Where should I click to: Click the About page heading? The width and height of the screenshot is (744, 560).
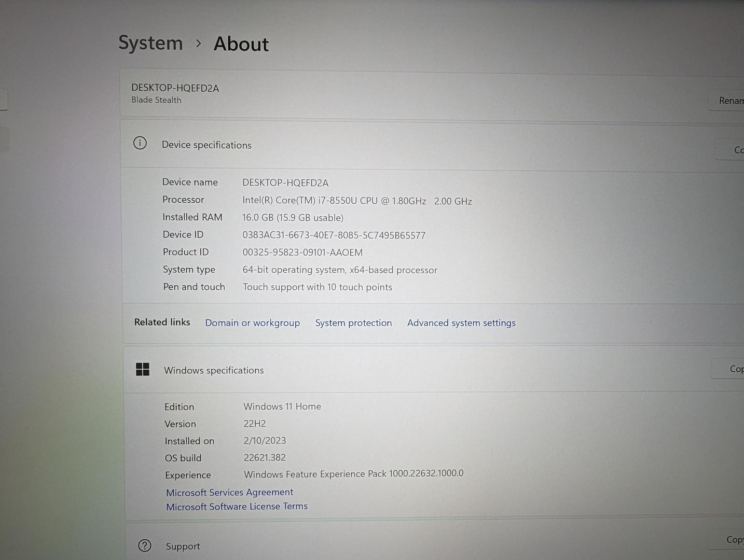coord(241,44)
